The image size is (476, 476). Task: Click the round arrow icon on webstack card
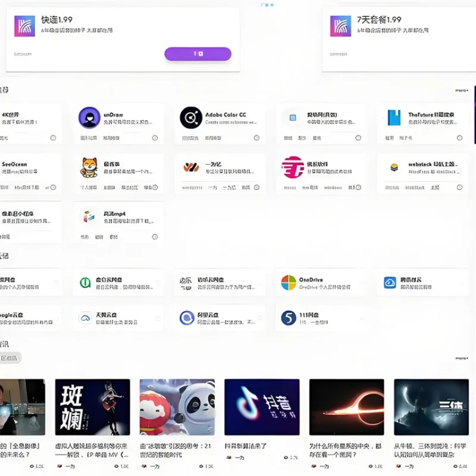[x=459, y=187]
